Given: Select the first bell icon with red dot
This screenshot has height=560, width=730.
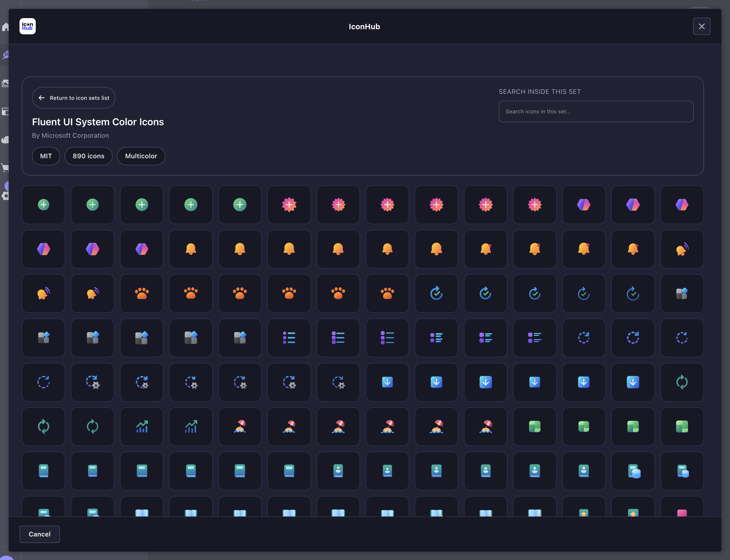Looking at the screenshot, I should [x=485, y=249].
